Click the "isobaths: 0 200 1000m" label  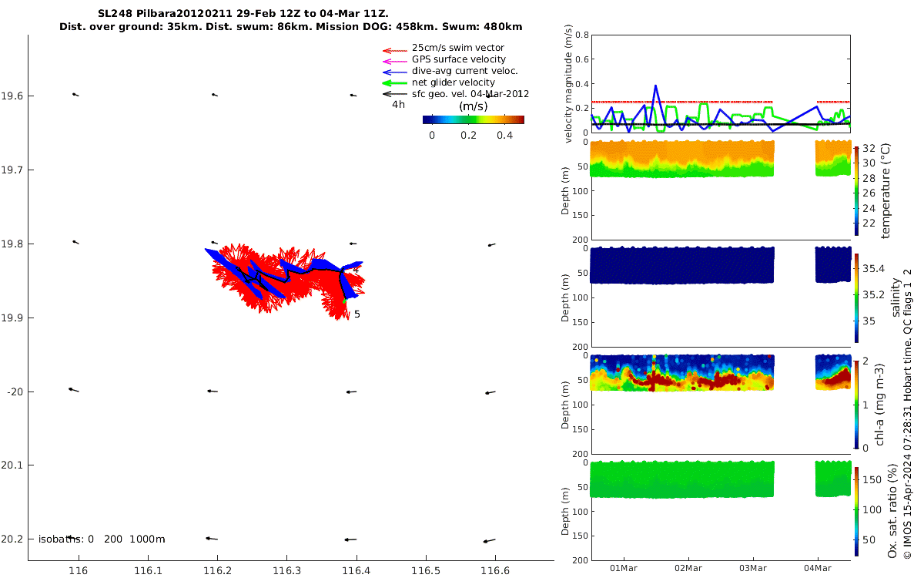[102, 539]
